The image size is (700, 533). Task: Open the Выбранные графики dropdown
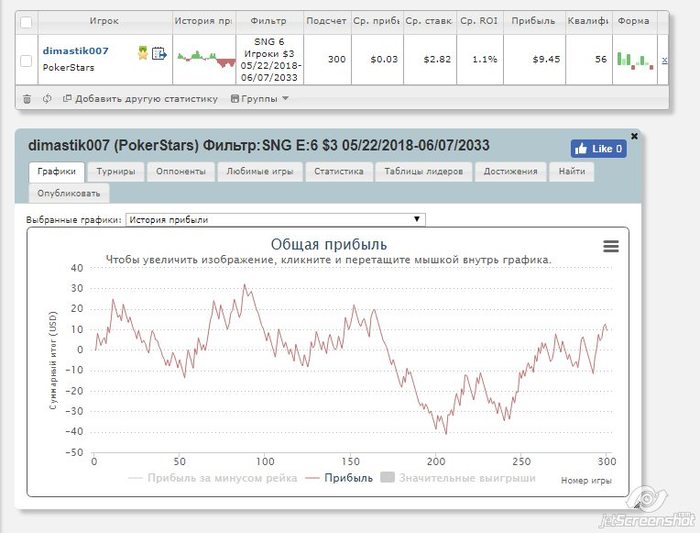tap(275, 220)
